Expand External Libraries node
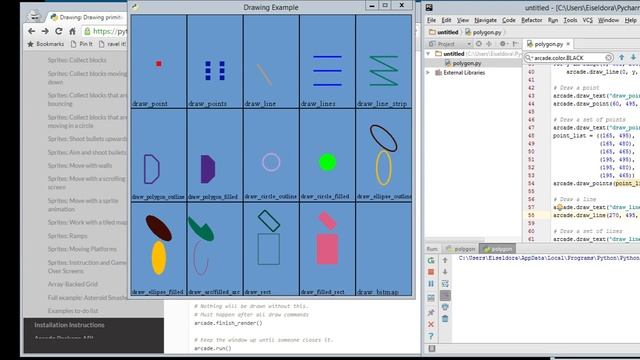 point(428,73)
